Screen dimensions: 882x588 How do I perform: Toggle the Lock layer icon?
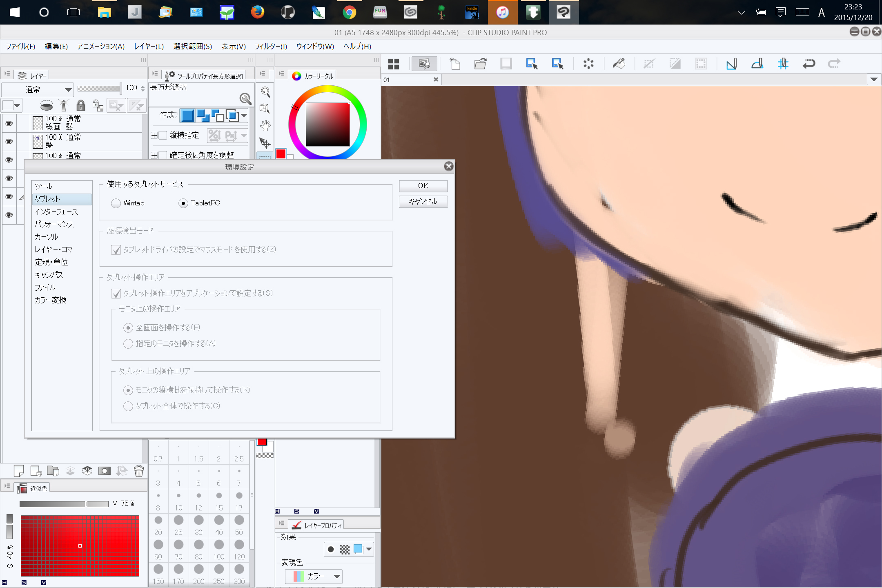point(81,106)
